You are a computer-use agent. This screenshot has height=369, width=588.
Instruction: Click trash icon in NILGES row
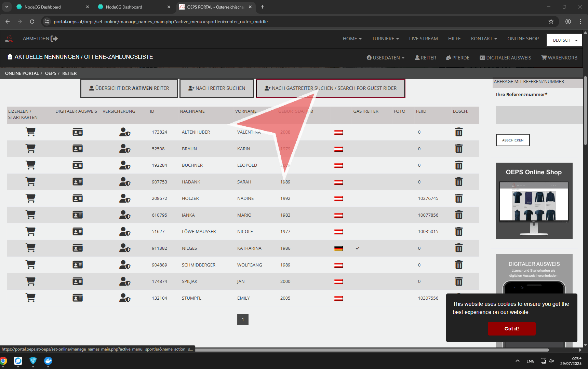(x=458, y=248)
